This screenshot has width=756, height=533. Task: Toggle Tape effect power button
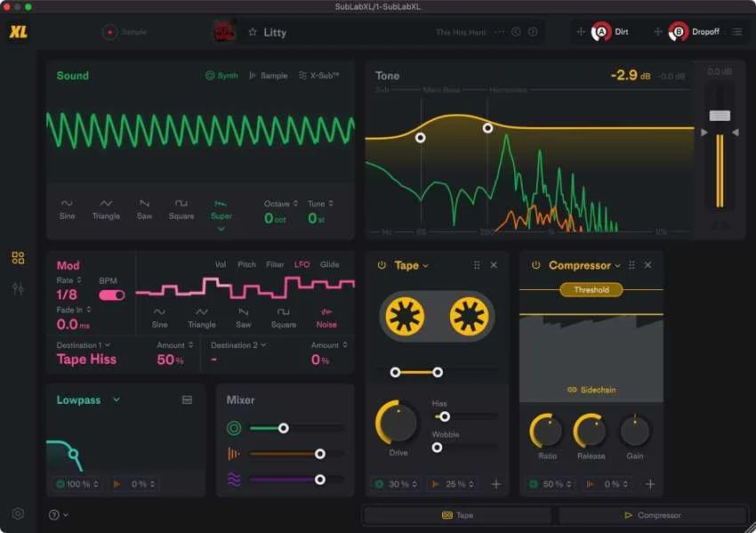click(382, 265)
